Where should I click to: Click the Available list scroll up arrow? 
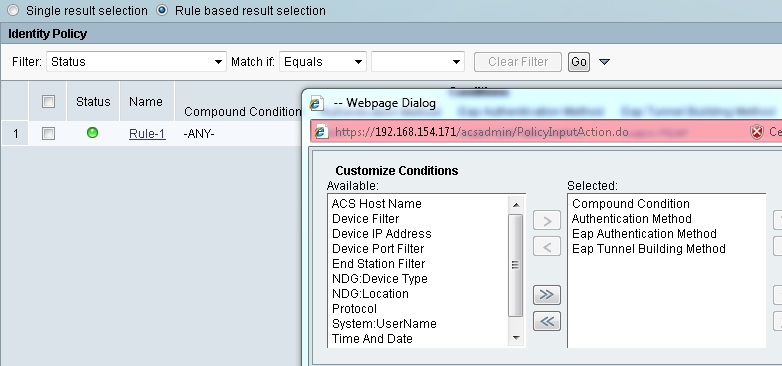tap(516, 204)
